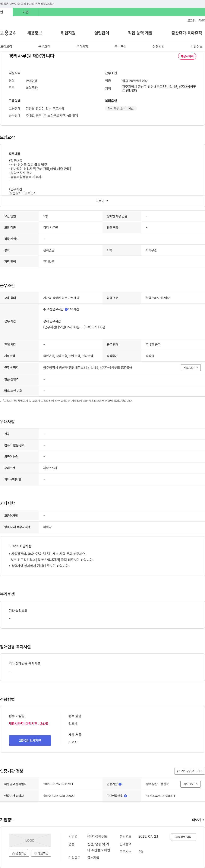Click the 1명 모집 인원 value
The height and width of the screenshot is (868, 205).
pyautogui.click(x=45, y=216)
